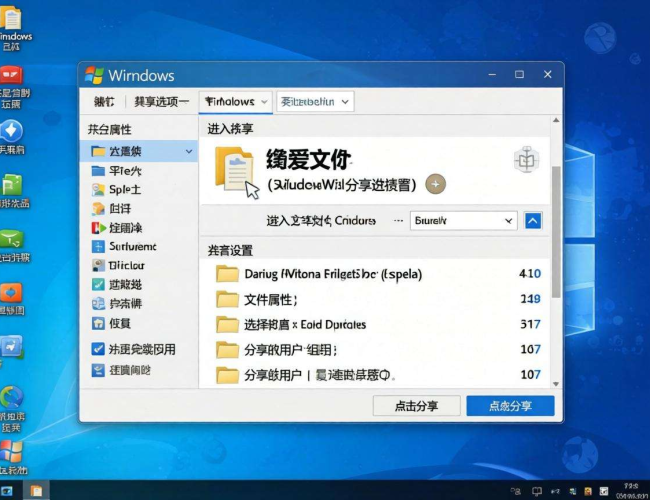This screenshot has height=500, width=650.
Task: Click the three-dots option before Biurelk
Action: [398, 221]
